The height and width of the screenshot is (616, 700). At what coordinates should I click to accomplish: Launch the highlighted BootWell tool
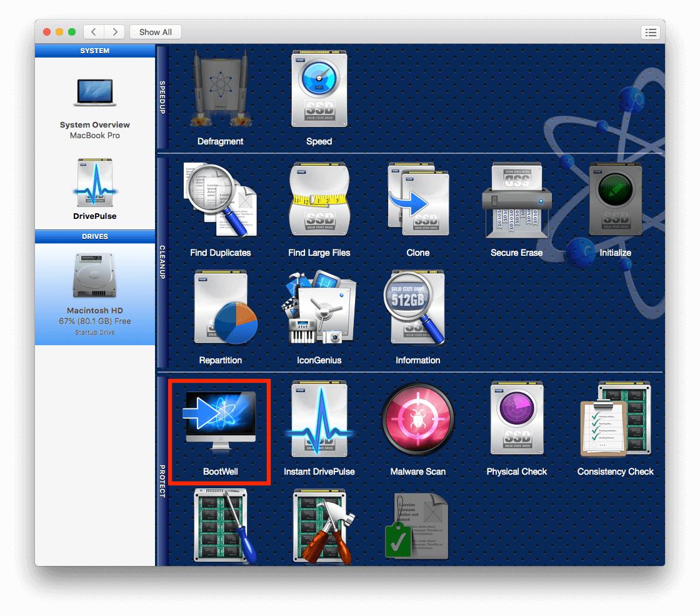[x=220, y=419]
